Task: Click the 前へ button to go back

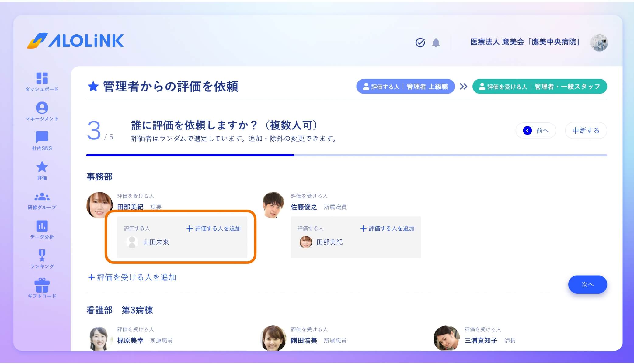Action: click(535, 130)
